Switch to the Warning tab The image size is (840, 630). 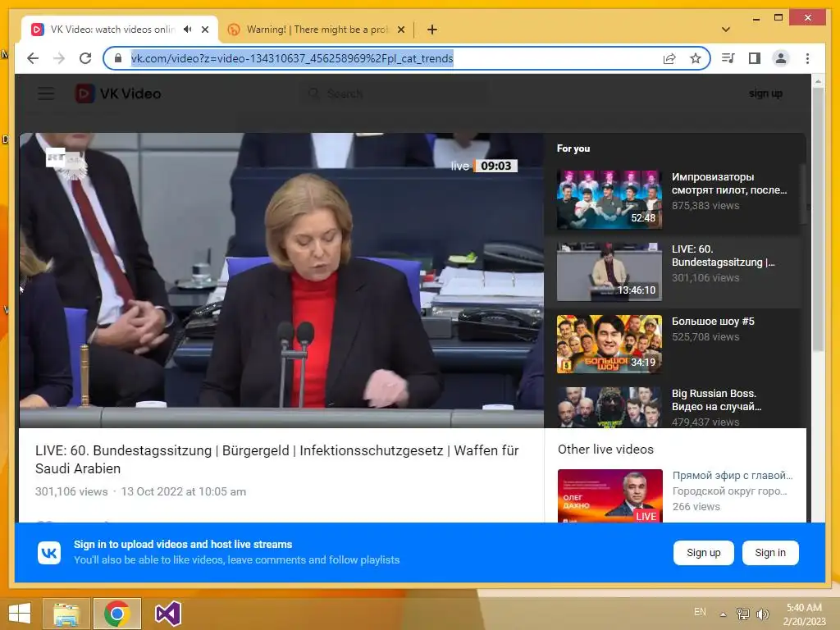click(x=316, y=30)
